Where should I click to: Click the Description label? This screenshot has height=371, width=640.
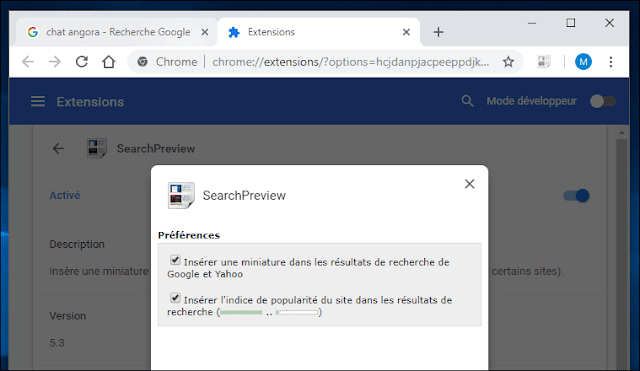point(77,244)
